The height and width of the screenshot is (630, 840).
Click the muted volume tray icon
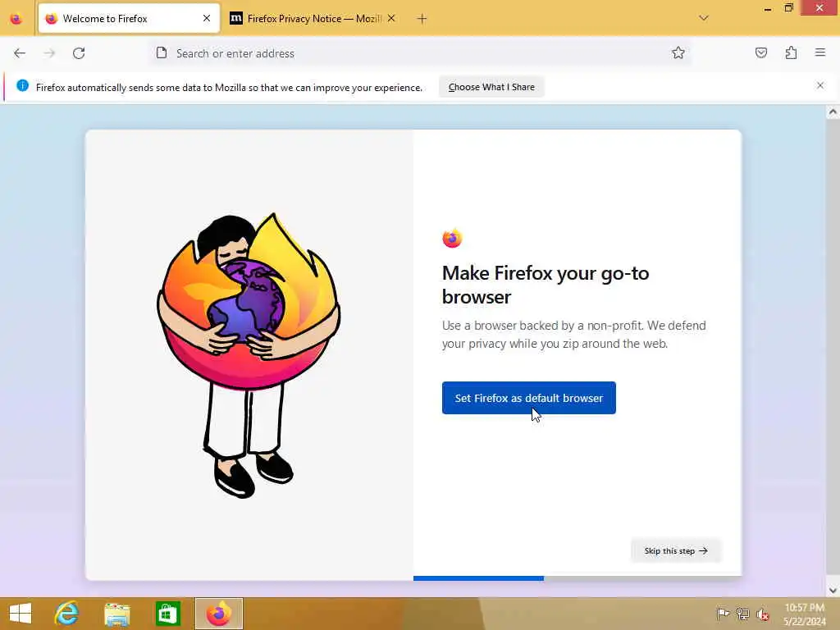763,614
